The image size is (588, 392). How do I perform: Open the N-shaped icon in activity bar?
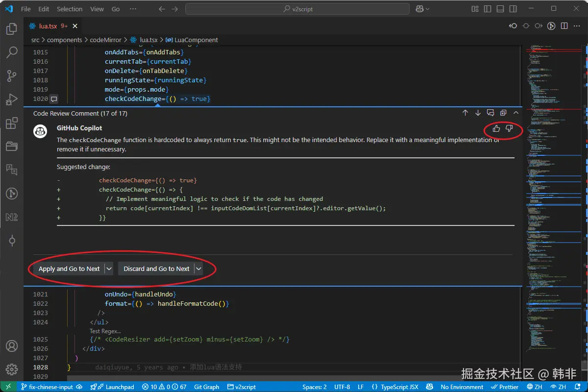tap(12, 217)
